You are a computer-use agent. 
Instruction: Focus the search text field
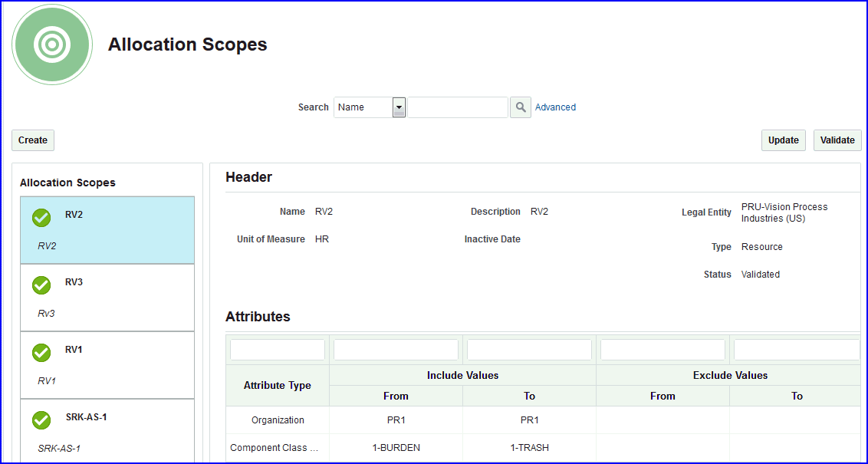pyautogui.click(x=458, y=107)
